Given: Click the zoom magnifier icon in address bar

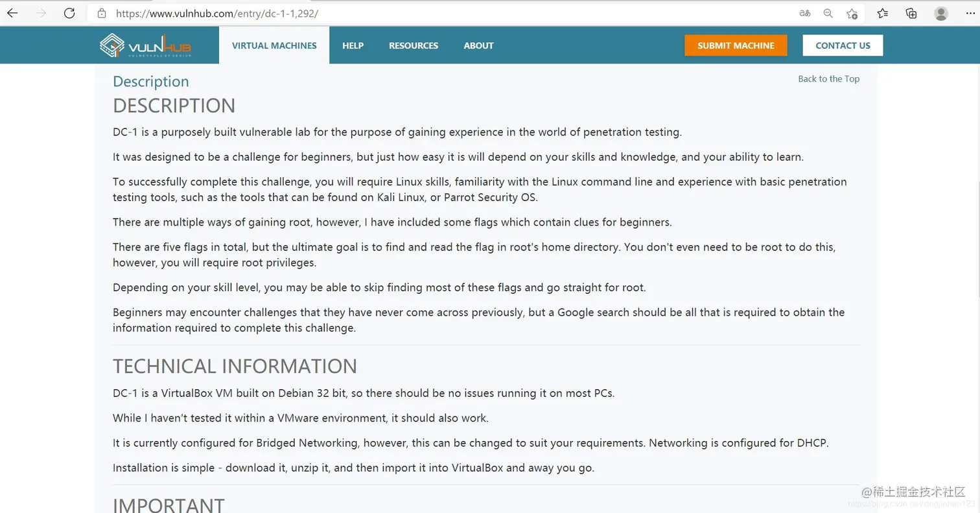Looking at the screenshot, I should point(828,13).
